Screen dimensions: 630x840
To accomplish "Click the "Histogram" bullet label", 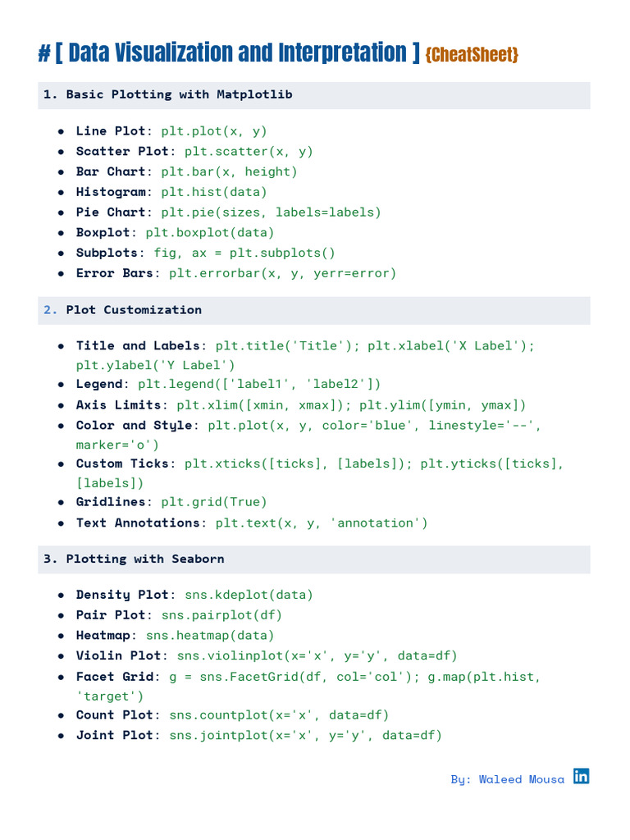I will pos(112,192).
